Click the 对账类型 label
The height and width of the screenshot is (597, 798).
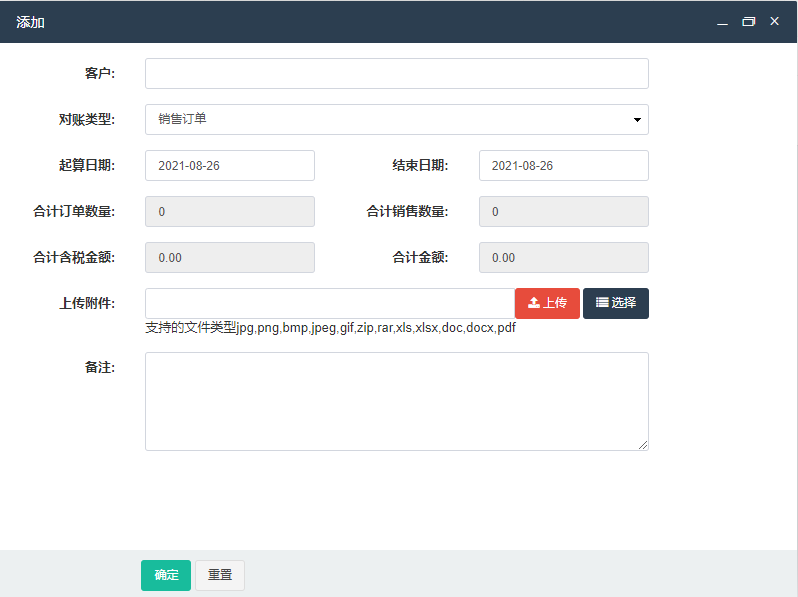click(x=87, y=120)
